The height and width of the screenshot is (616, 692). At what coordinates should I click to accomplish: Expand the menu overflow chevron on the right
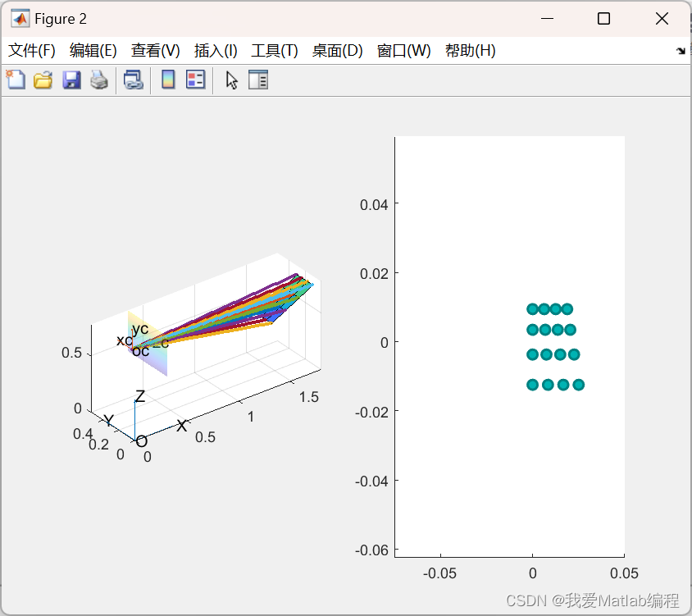point(681,50)
